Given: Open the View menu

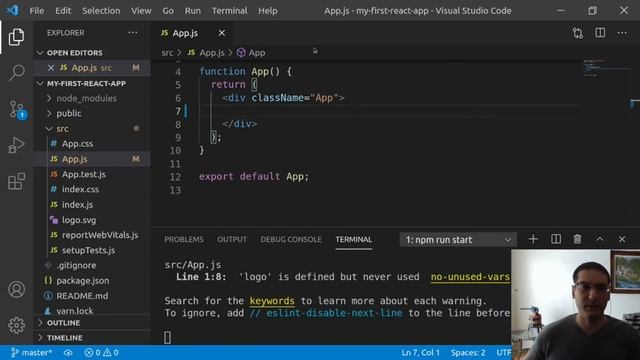Looking at the screenshot, I should (x=141, y=11).
